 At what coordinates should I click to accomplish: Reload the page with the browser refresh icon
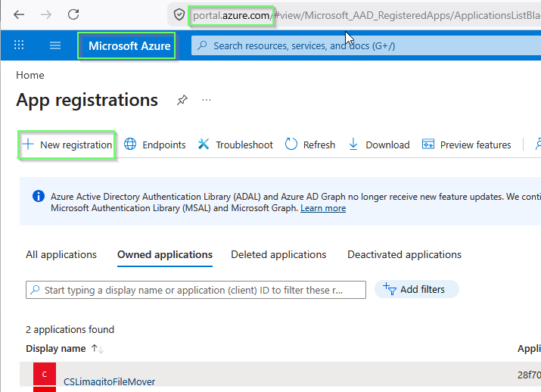[x=73, y=14]
